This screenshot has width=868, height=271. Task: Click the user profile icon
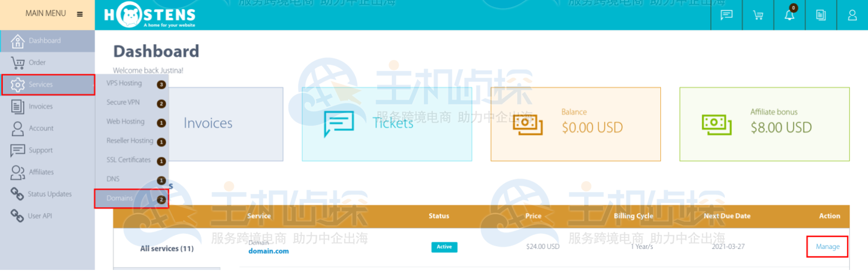coord(852,15)
